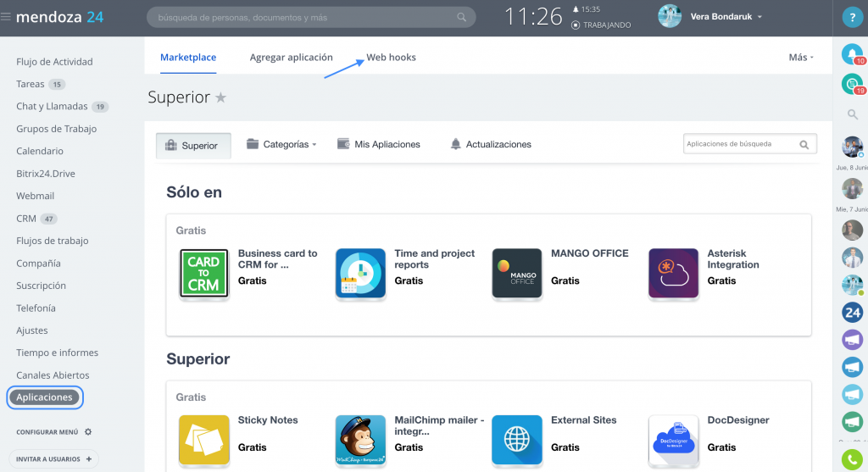Open Suscripción in sidebar
The height and width of the screenshot is (472, 868).
41,286
